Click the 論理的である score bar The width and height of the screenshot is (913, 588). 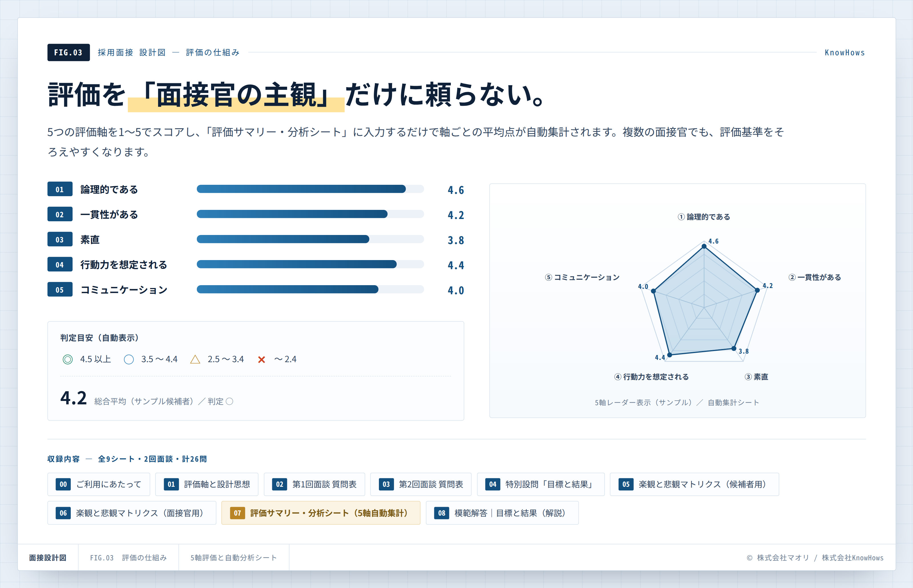pos(310,189)
